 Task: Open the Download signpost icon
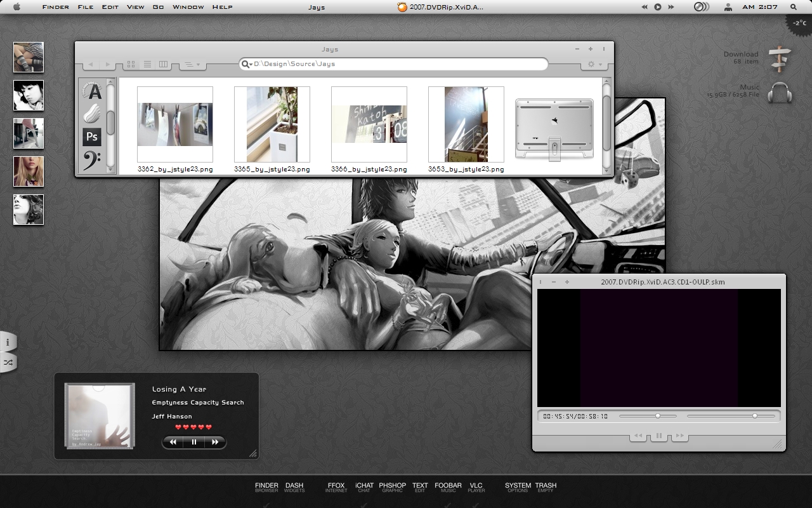point(780,58)
